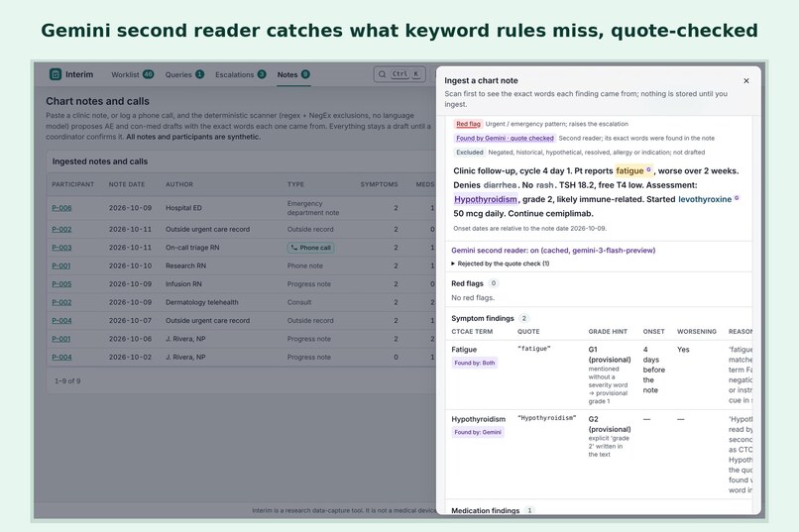The width and height of the screenshot is (799, 532).
Task: Close the Ingest a chart note dialog
Action: pyautogui.click(x=746, y=81)
